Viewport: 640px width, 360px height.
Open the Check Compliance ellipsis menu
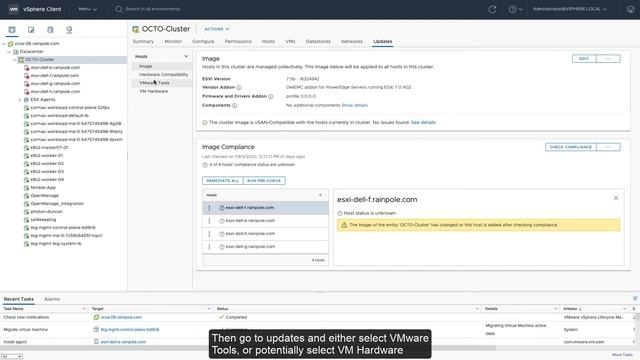(608, 147)
